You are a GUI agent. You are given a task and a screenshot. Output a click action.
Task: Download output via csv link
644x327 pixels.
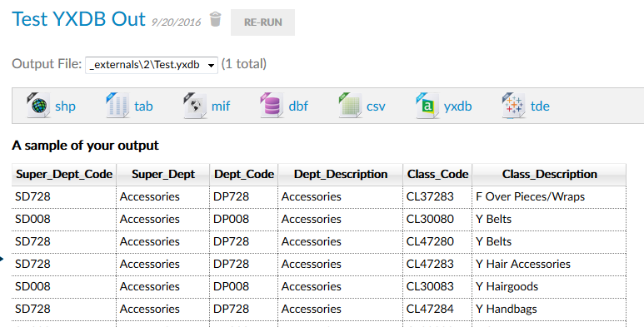click(x=376, y=107)
